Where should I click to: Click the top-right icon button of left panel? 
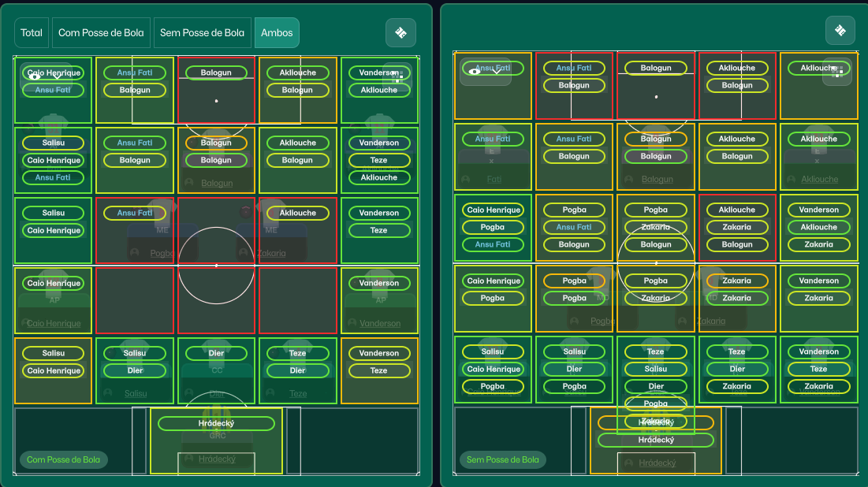[x=400, y=32]
